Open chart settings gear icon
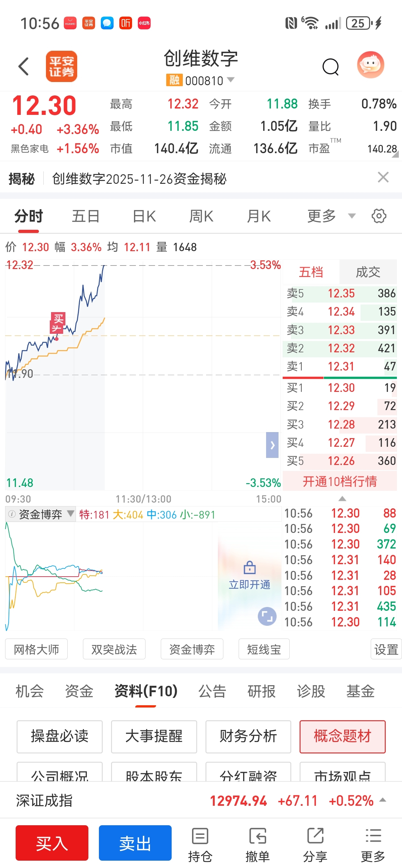Screen dimensions: 402x868 coord(379,216)
